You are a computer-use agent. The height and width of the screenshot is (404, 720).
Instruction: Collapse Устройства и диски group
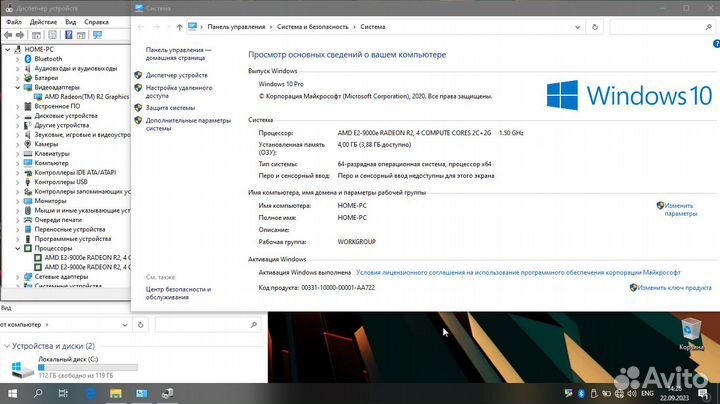tap(7, 346)
